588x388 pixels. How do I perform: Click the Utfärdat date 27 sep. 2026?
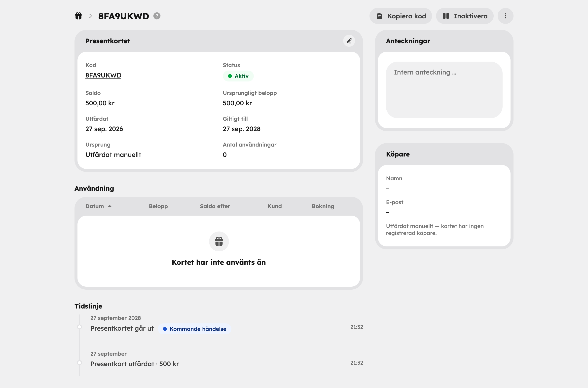[104, 129]
